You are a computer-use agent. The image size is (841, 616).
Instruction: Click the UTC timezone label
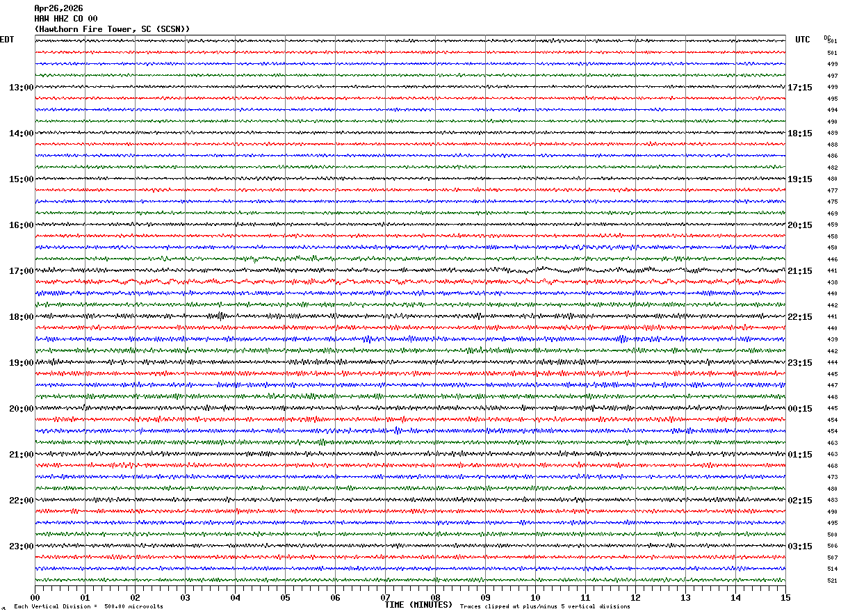803,40
